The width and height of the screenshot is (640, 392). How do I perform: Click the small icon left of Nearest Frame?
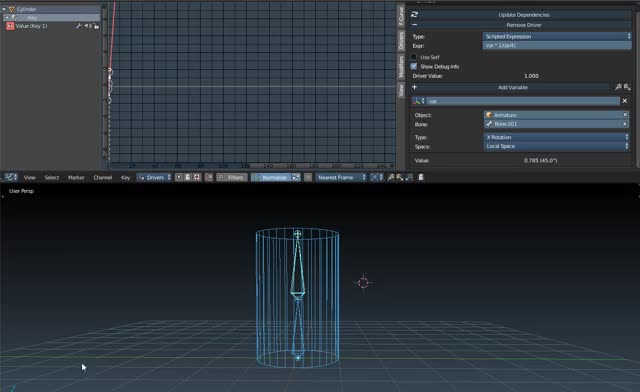[308, 177]
